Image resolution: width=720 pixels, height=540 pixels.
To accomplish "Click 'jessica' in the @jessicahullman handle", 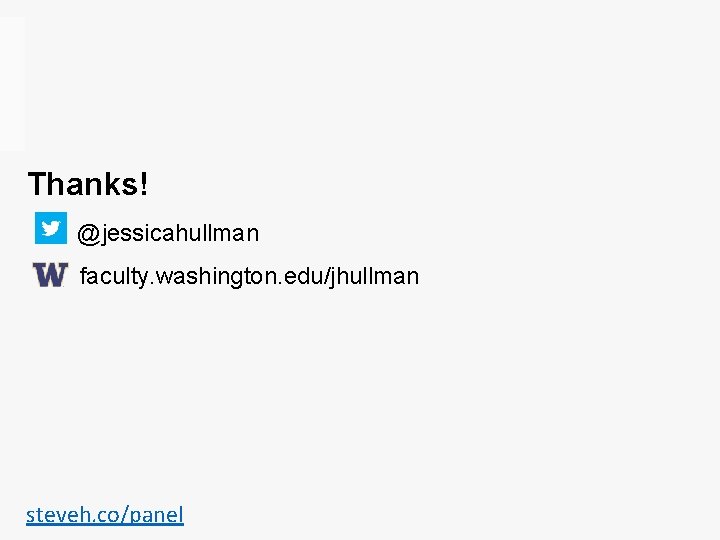I will click(130, 233).
